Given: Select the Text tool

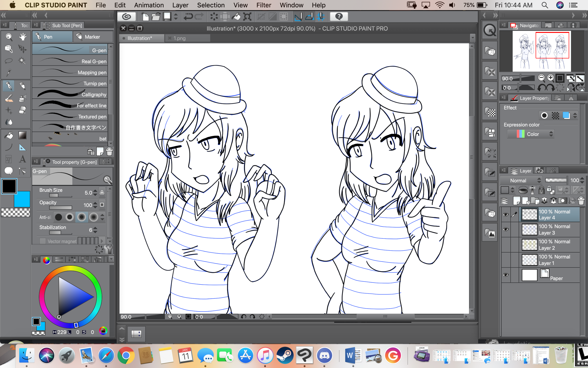Looking at the screenshot, I should coord(23,159).
